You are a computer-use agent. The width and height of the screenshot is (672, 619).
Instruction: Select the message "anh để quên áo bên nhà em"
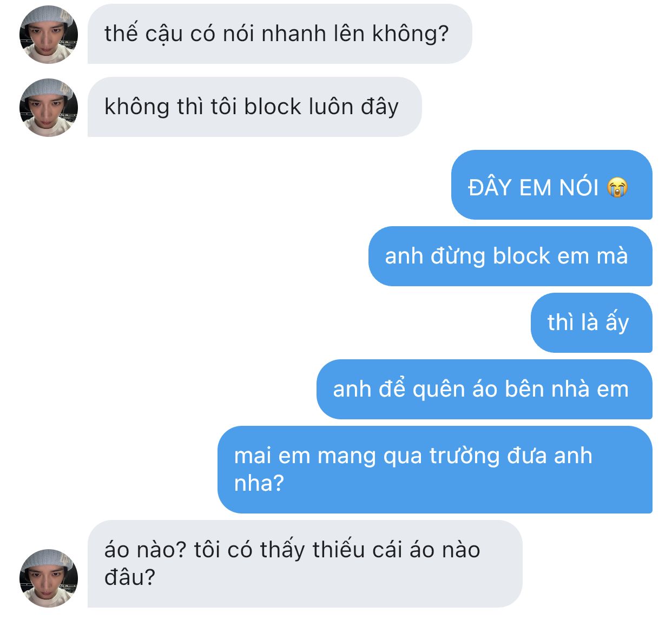click(484, 390)
